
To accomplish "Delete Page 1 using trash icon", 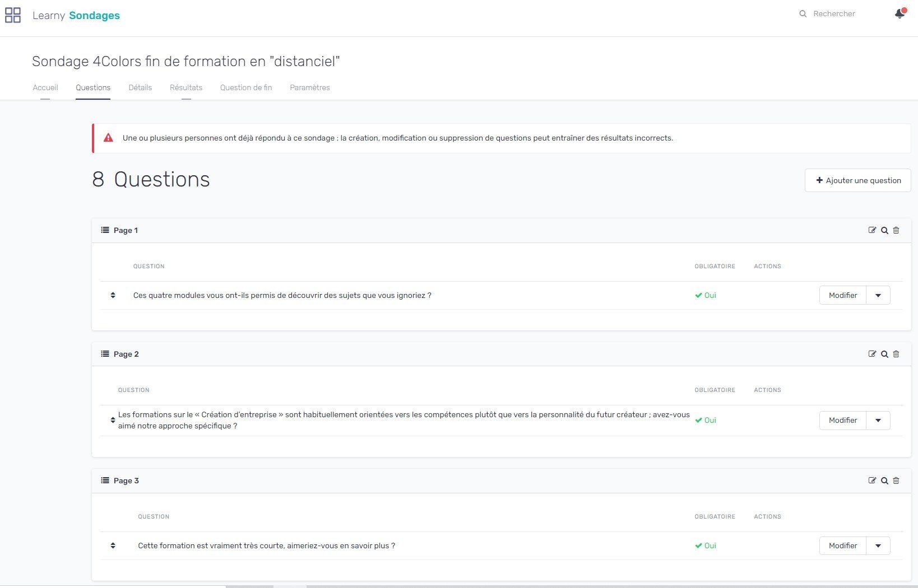I will click(896, 230).
